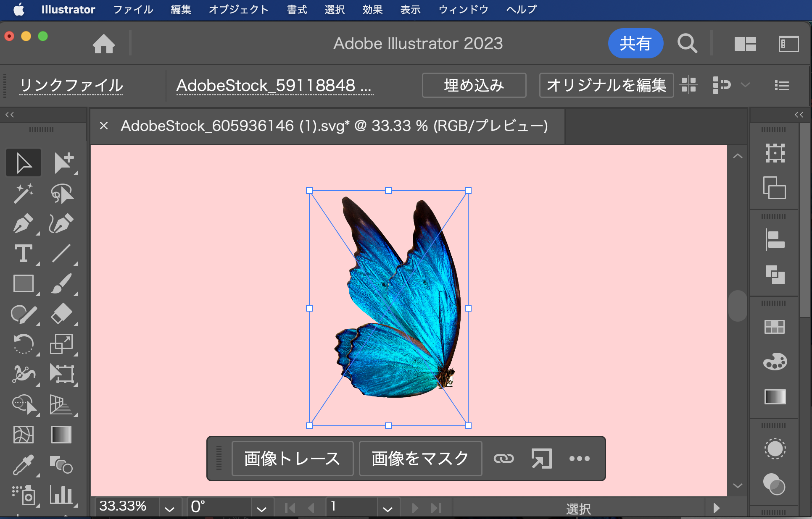This screenshot has height=519, width=812.
Task: Select the Rotate tool
Action: tap(23, 344)
